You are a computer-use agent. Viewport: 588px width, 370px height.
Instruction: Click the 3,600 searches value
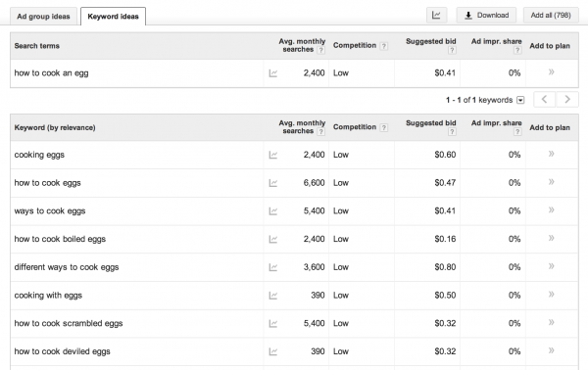tap(314, 267)
